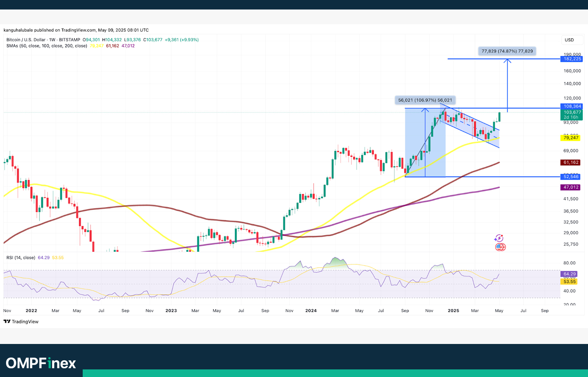The height and width of the screenshot is (377, 588).
Task: Click the purple 64.29 value in the RSI legend
Action: 43,258
